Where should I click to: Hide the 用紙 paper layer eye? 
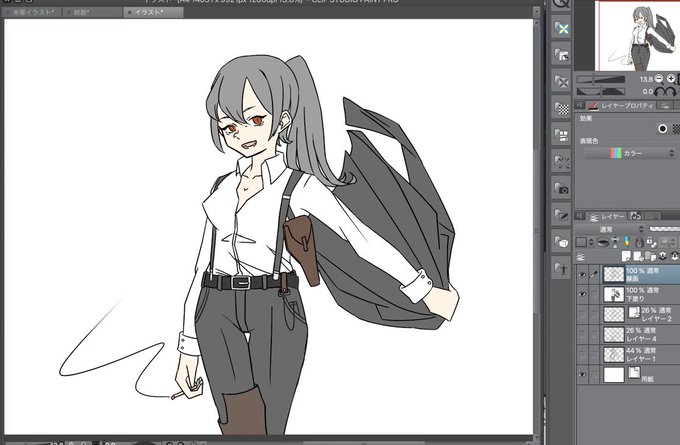point(582,374)
